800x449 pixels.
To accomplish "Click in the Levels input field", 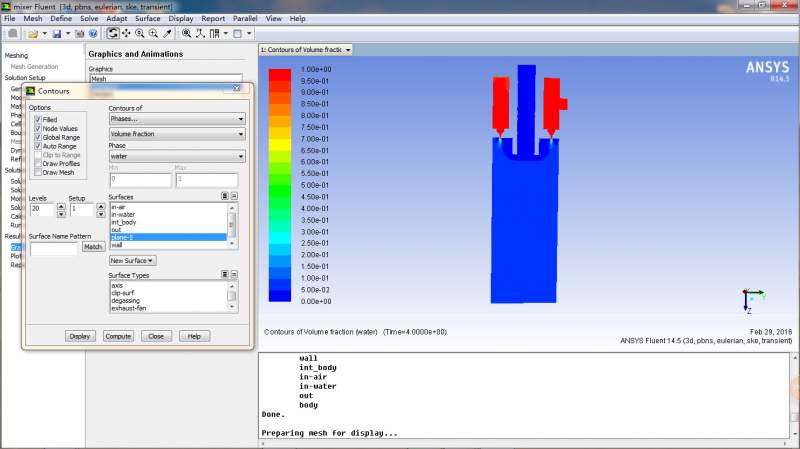I will (x=42, y=209).
